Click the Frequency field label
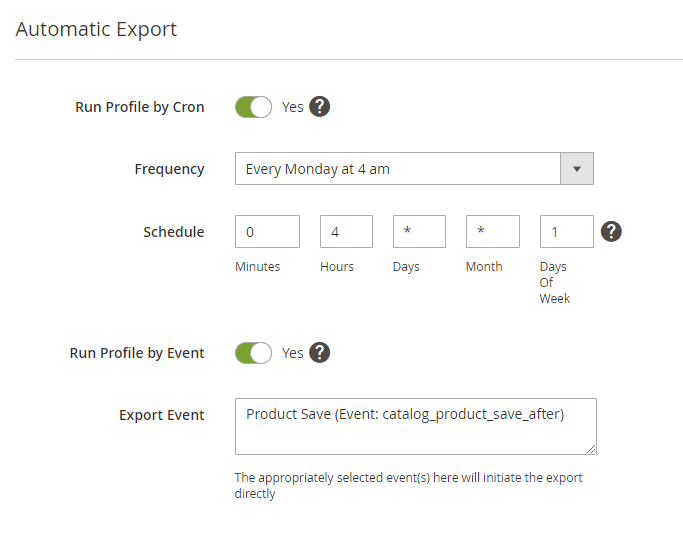Viewport: 683px width, 551px height. click(169, 169)
